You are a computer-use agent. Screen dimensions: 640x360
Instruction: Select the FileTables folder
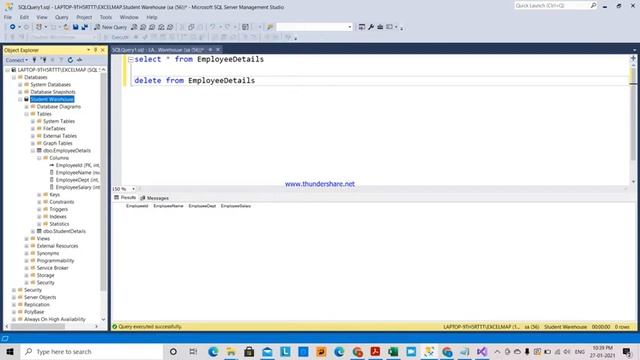54,129
